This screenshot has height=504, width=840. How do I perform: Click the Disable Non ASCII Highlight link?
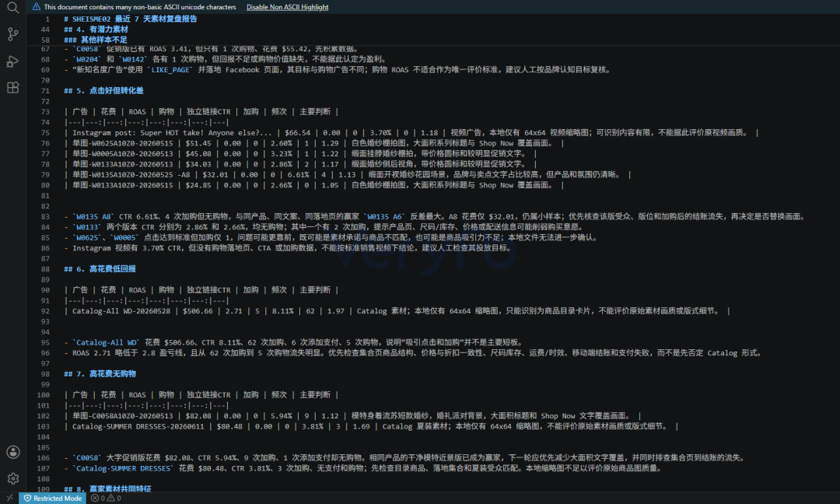point(287,7)
